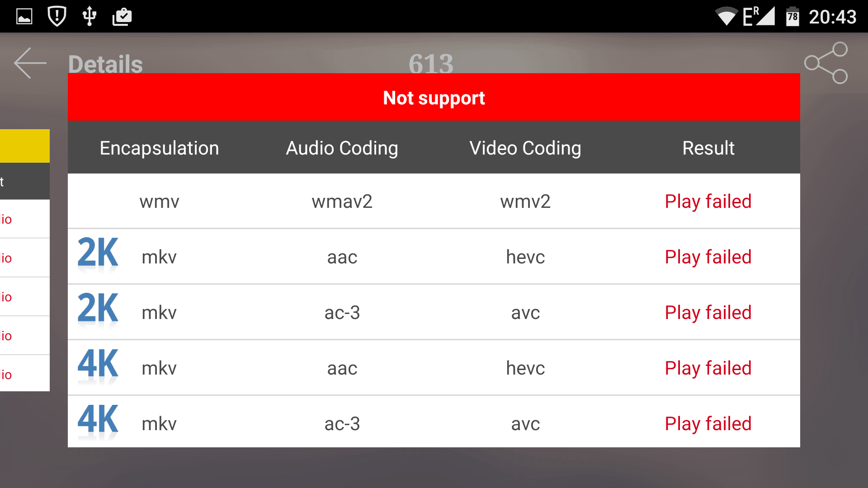Tap the 4K badge on hevc row

(x=98, y=366)
